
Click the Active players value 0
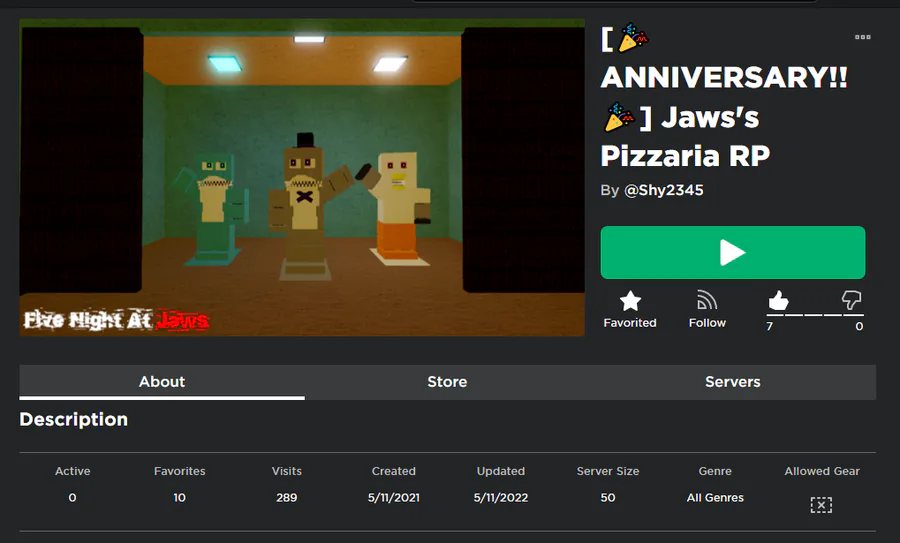pyautogui.click(x=72, y=498)
